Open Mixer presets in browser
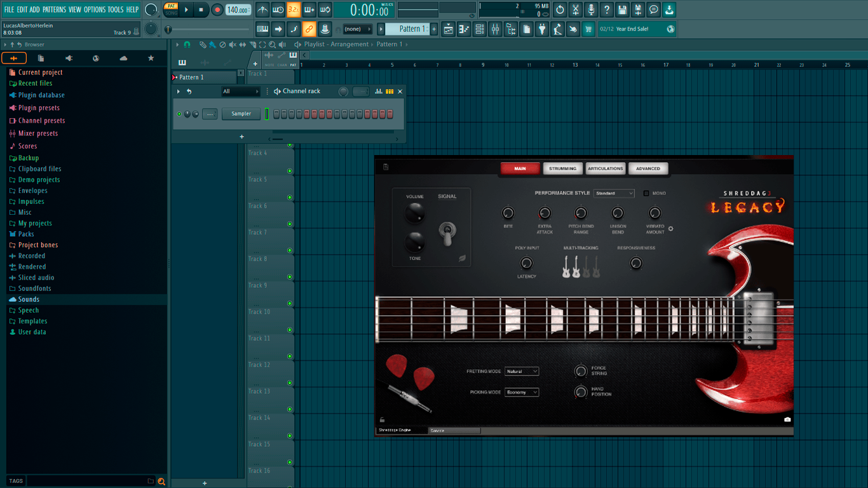868x488 pixels. pos(38,133)
